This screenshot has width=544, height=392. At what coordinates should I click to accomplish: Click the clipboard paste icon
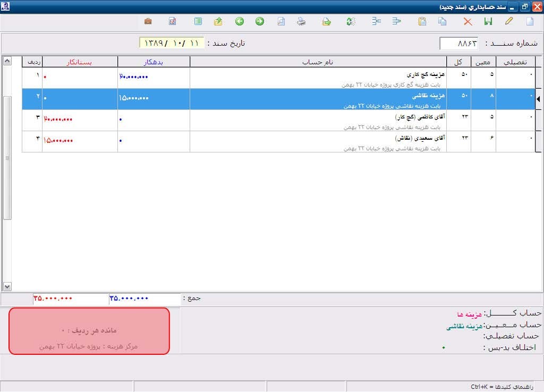422,22
